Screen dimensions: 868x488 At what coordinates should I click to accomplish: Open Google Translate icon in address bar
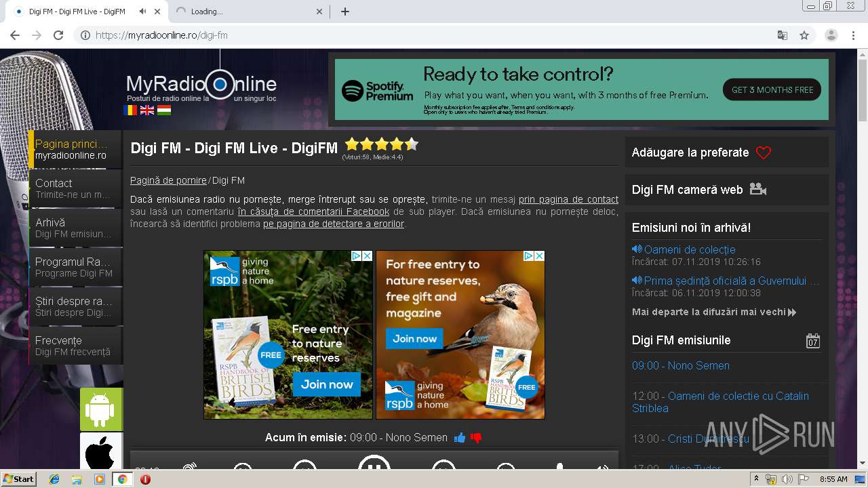coord(782,35)
